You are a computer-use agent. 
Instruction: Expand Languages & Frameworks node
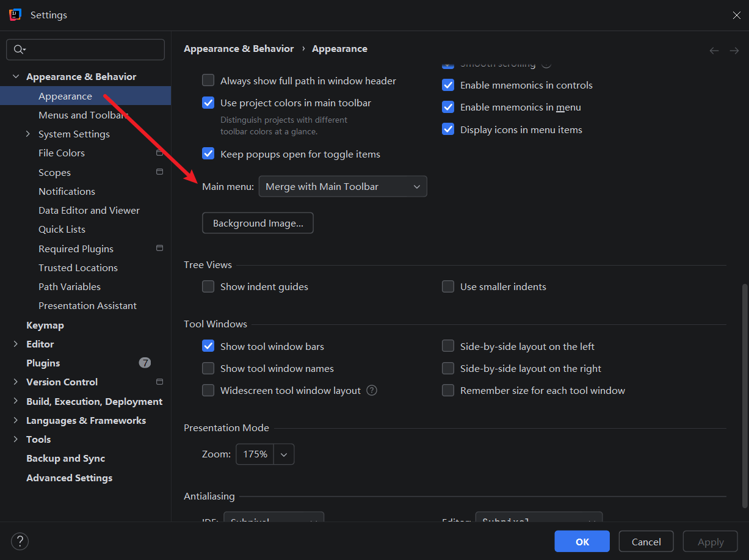pos(15,421)
